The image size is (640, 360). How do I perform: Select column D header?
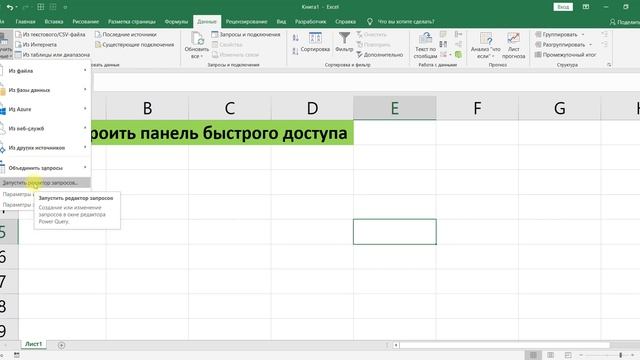(x=312, y=108)
